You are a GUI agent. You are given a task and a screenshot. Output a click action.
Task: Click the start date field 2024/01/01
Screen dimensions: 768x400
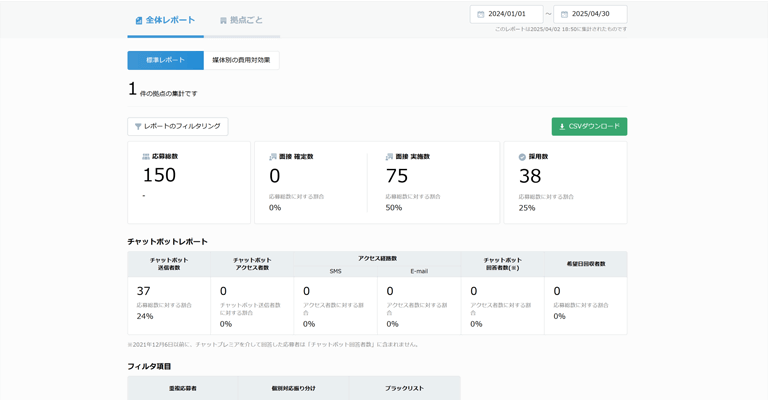[506, 14]
